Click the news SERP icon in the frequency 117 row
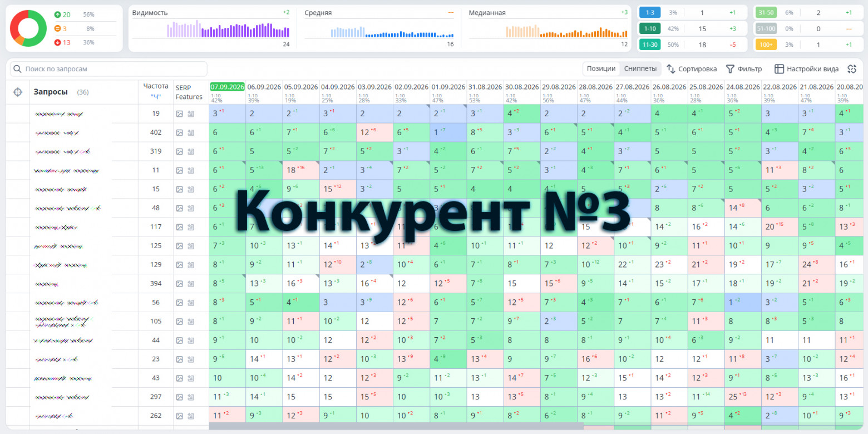The image size is (868, 434). click(x=191, y=227)
